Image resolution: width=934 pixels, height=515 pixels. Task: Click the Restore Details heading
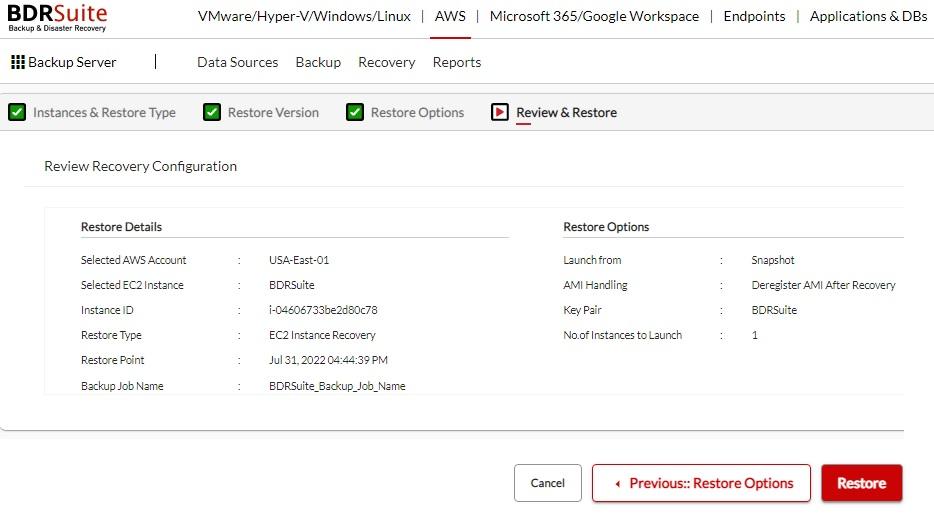click(x=121, y=226)
